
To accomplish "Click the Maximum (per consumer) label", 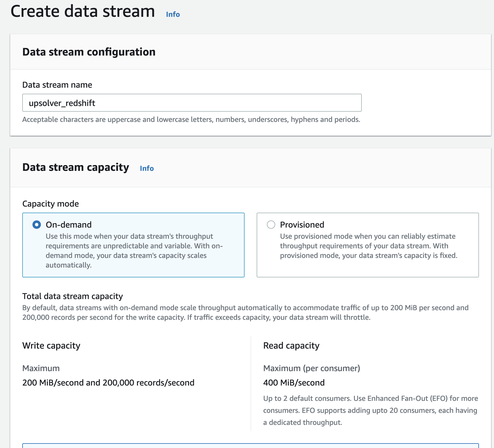I will pyautogui.click(x=312, y=368).
